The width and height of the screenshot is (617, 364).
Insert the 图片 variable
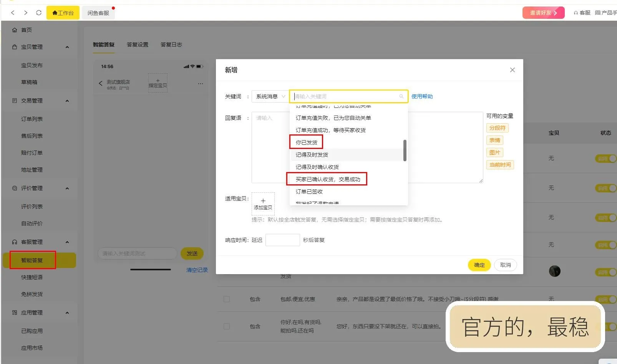pyautogui.click(x=495, y=152)
